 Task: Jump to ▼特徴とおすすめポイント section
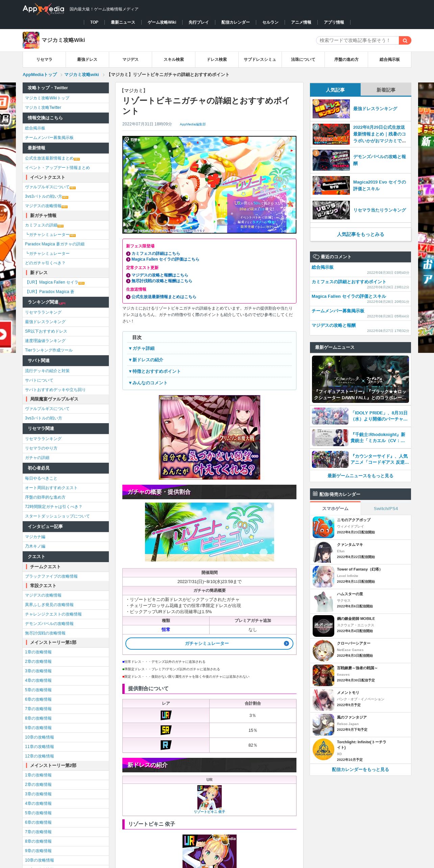(x=154, y=371)
